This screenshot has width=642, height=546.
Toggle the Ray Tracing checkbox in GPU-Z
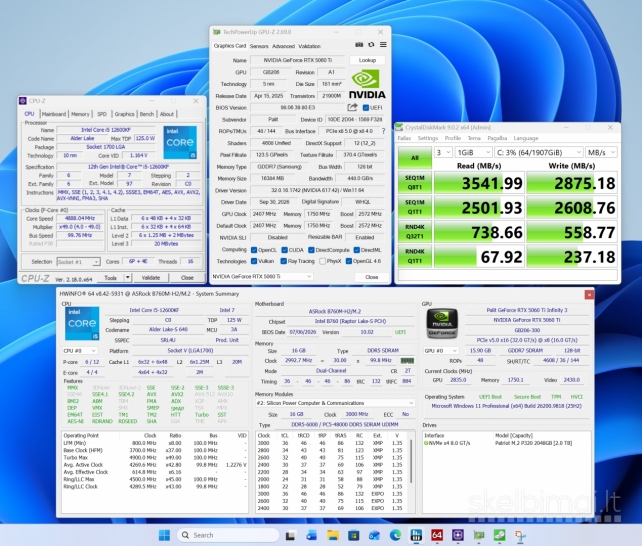(x=283, y=261)
